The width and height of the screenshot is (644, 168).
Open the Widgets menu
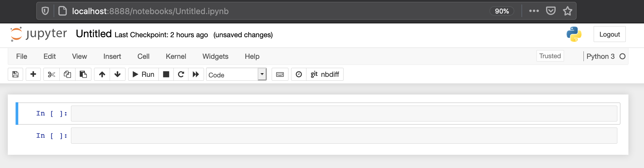pyautogui.click(x=215, y=56)
